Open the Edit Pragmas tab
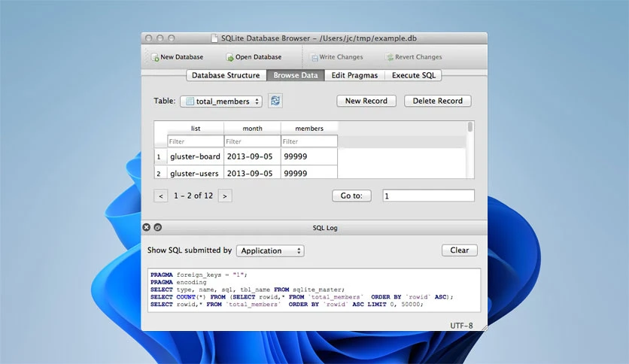This screenshot has width=629, height=364. [x=354, y=75]
